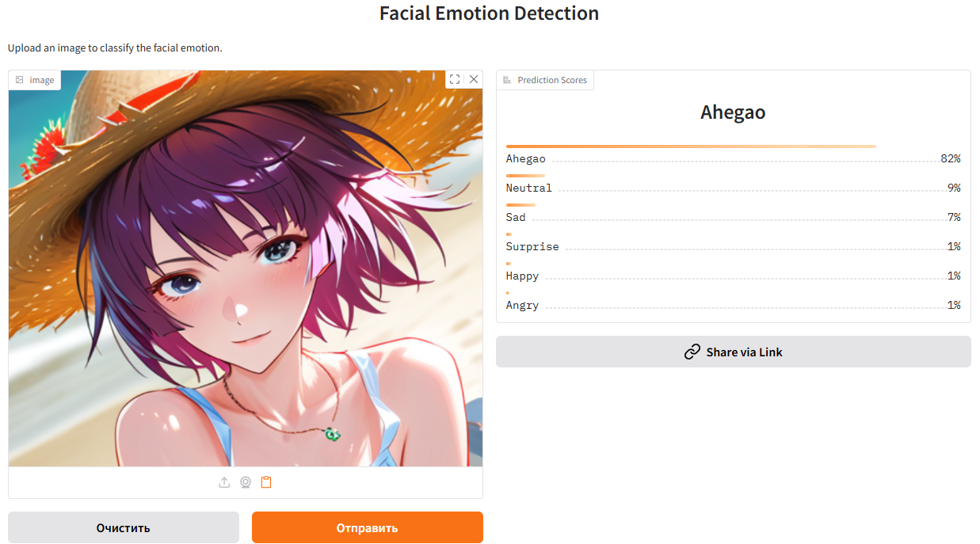
Task: Click the Ahegao 82% confidence bar
Action: (691, 146)
